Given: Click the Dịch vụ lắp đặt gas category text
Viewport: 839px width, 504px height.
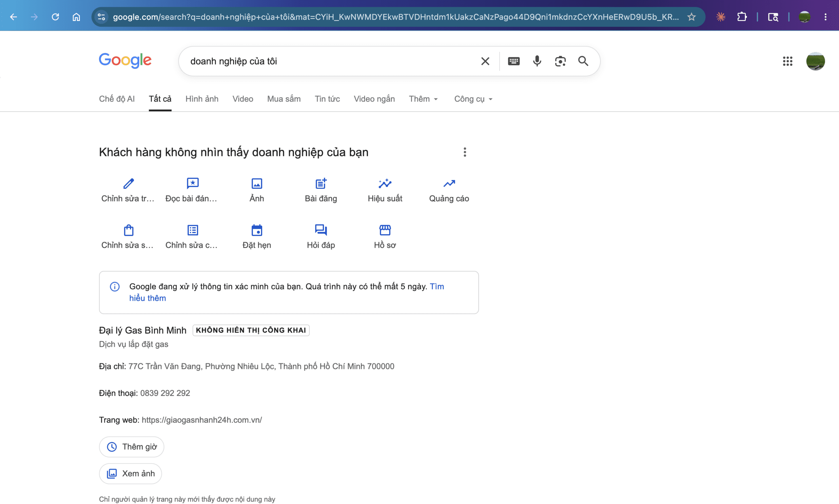Looking at the screenshot, I should [x=133, y=344].
